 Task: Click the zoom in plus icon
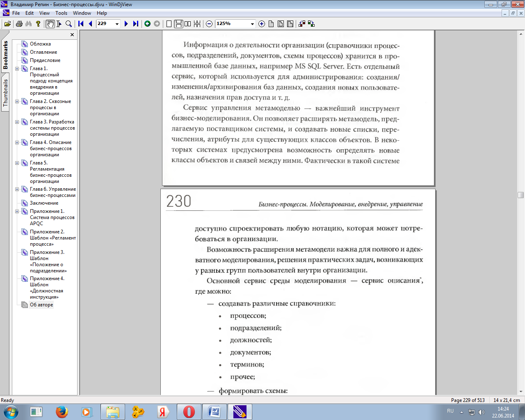coord(262,24)
